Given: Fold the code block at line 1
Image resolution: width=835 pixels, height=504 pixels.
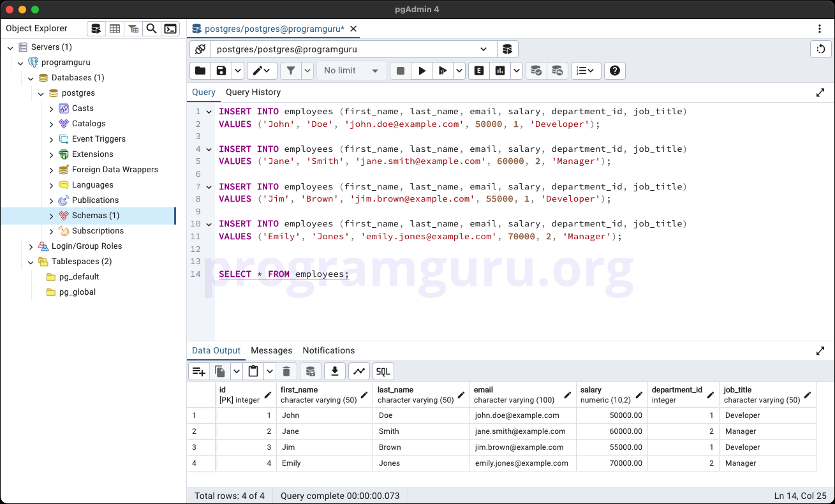Looking at the screenshot, I should (x=209, y=112).
